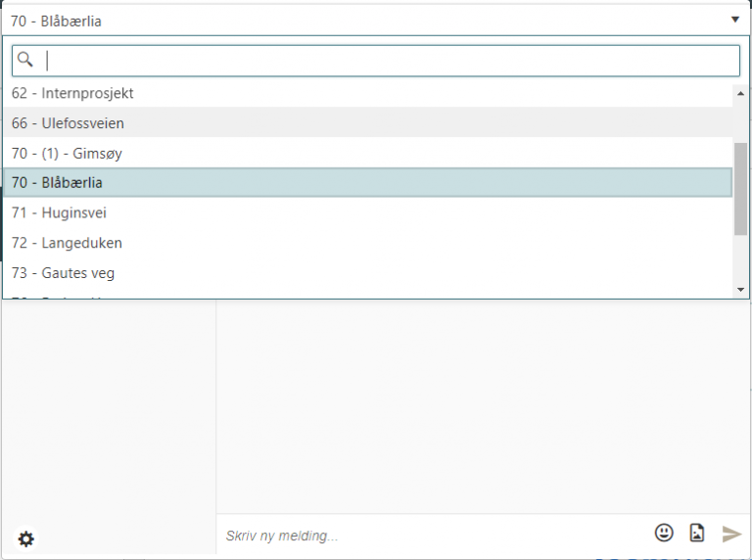Click the list scrollbar down arrow
Screen dimensions: 752x560
(x=741, y=290)
